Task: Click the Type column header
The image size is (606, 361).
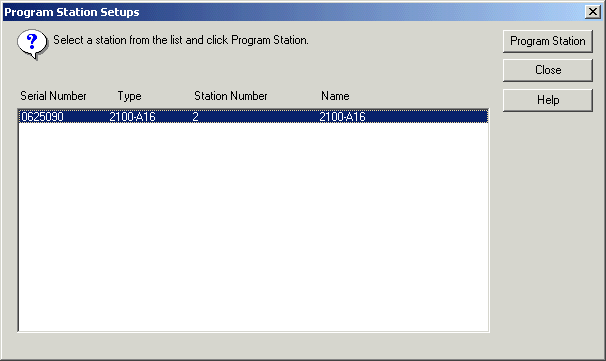Action: 129,96
